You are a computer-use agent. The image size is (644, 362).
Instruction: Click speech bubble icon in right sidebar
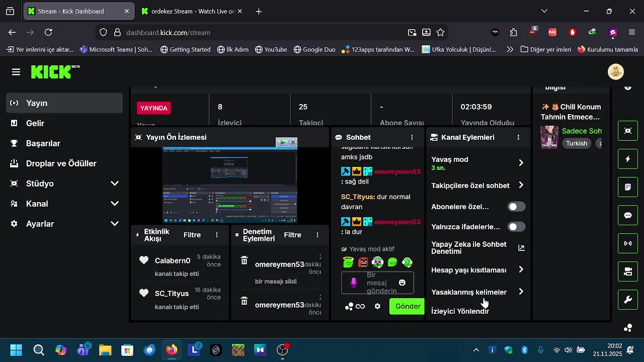click(x=628, y=215)
